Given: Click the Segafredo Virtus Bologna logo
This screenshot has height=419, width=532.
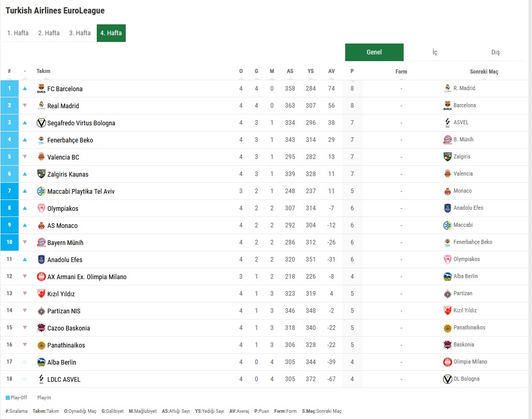Looking at the screenshot, I should pos(41,123).
